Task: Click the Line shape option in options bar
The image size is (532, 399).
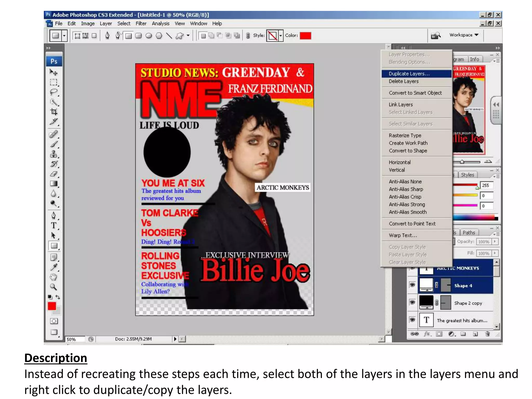Action: (x=169, y=36)
